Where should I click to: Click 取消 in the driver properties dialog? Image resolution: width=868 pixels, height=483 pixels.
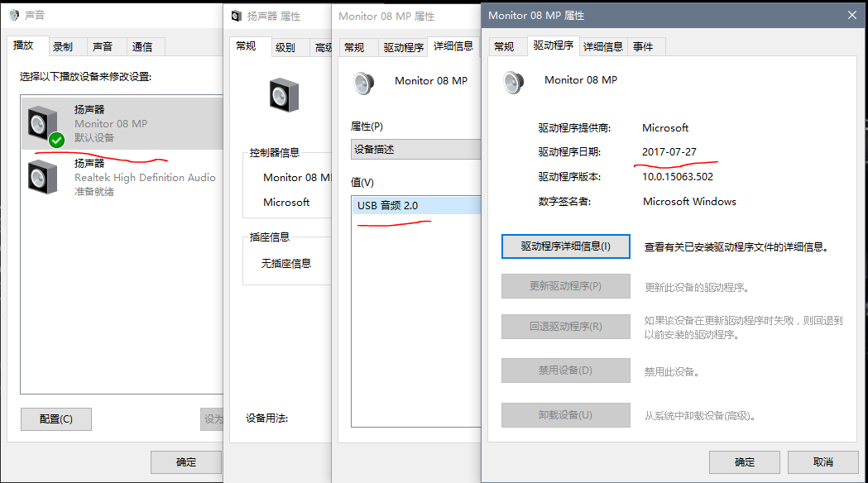point(822,461)
